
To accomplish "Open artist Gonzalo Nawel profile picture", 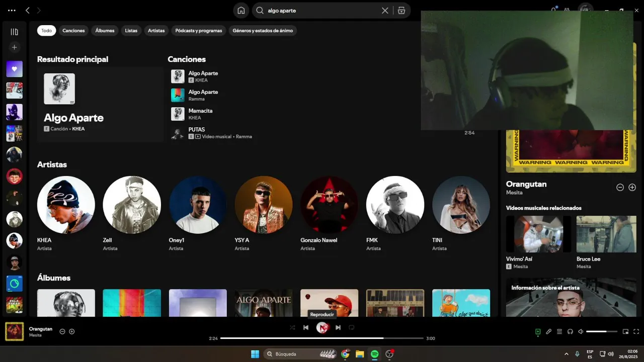I will pyautogui.click(x=330, y=205).
